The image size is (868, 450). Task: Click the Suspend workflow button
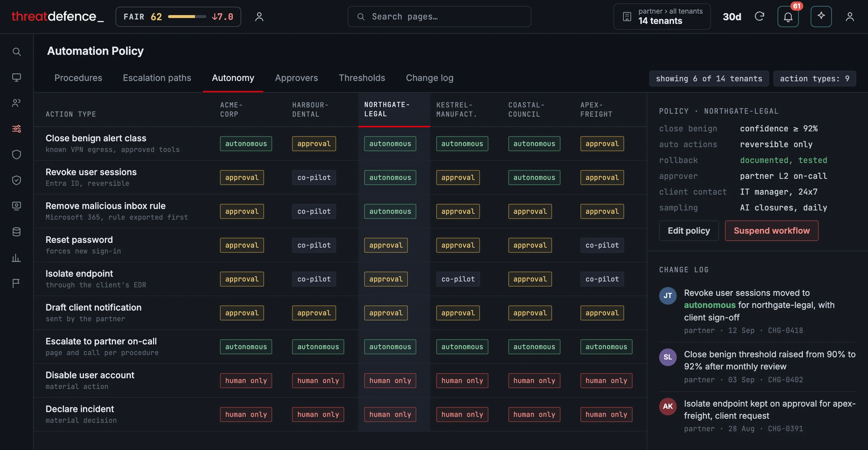point(772,231)
